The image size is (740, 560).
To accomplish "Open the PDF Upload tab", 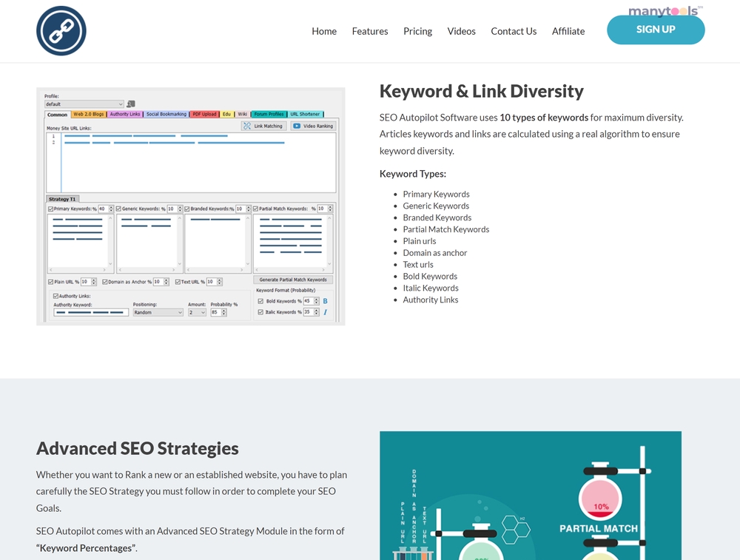I will pyautogui.click(x=204, y=114).
